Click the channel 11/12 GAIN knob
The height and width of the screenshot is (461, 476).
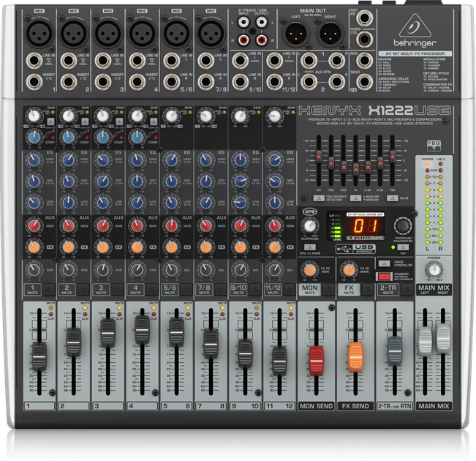click(274, 116)
